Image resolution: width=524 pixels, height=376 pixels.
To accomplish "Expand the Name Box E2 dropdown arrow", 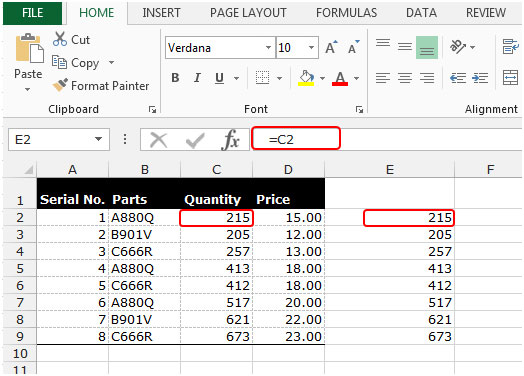I will (x=98, y=139).
